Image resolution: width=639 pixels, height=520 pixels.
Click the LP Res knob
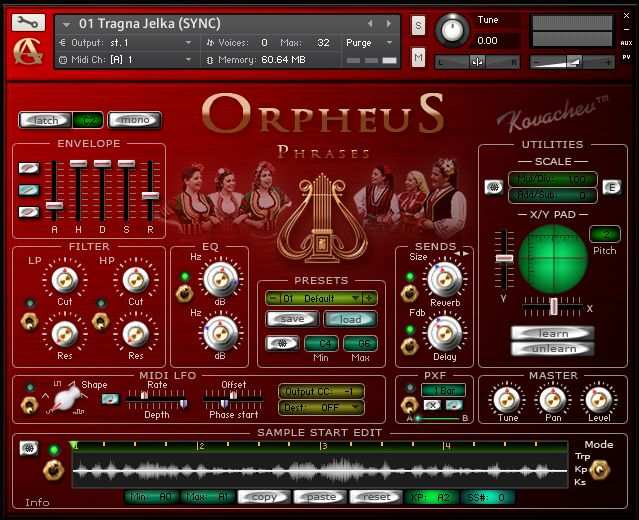[x=64, y=334]
